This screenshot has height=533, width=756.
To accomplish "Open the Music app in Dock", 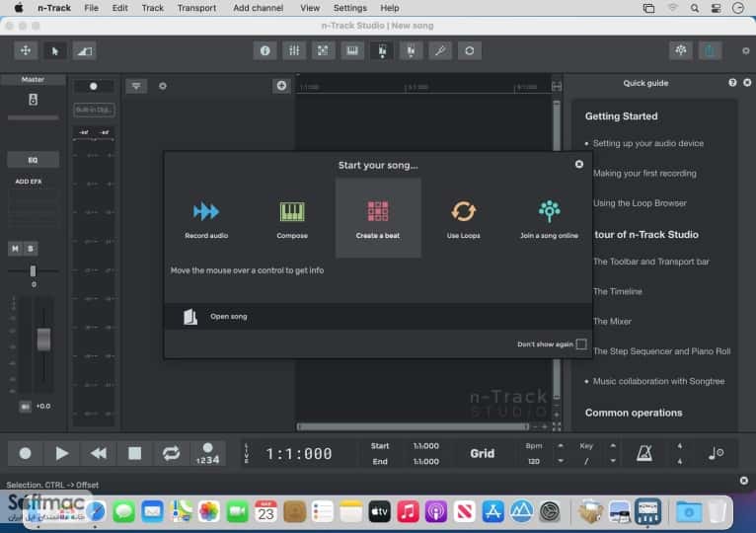I will [x=408, y=511].
